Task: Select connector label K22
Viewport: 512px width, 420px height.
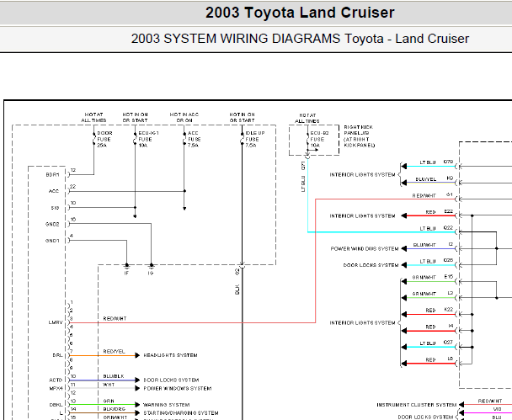Action: (449, 310)
